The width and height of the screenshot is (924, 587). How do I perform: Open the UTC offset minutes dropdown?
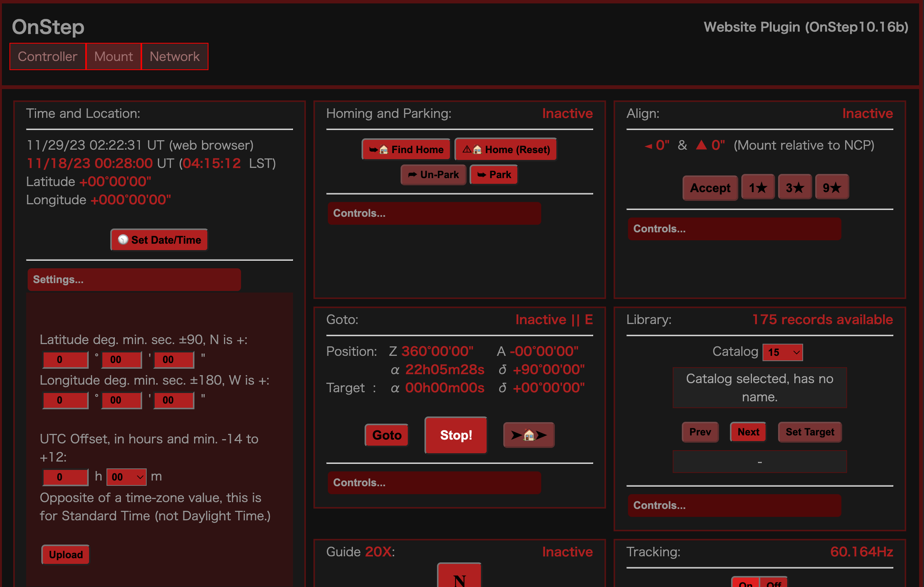coord(126,477)
